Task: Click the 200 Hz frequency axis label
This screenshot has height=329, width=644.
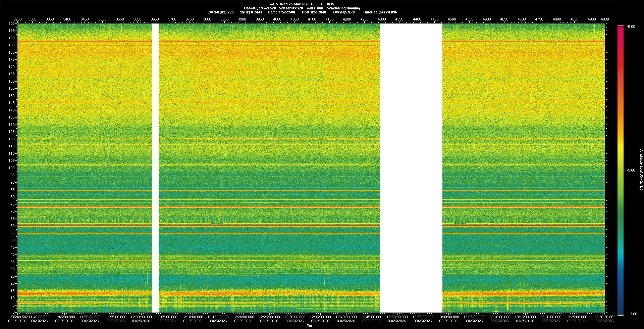Action: (11, 23)
